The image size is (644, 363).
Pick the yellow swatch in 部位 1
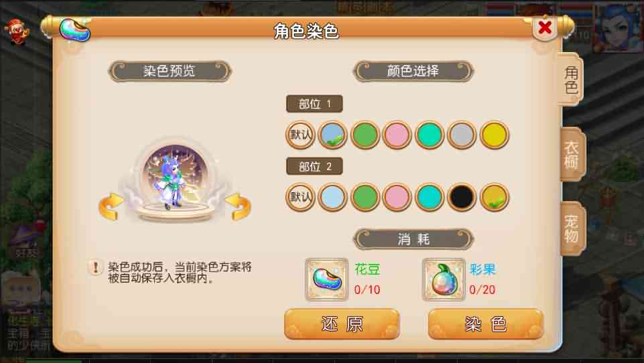click(495, 135)
